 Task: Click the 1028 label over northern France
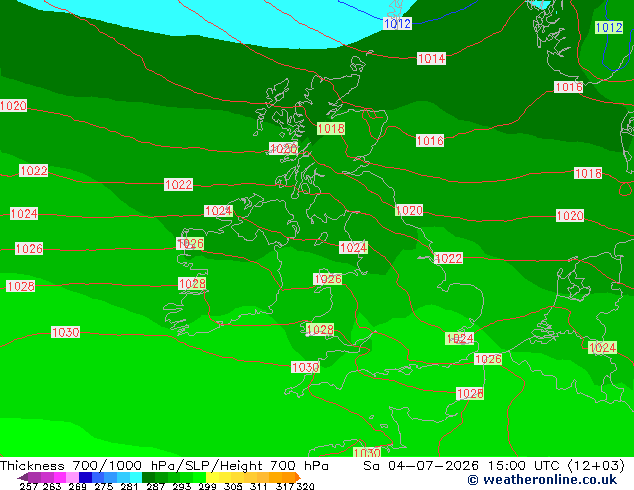[x=470, y=393]
